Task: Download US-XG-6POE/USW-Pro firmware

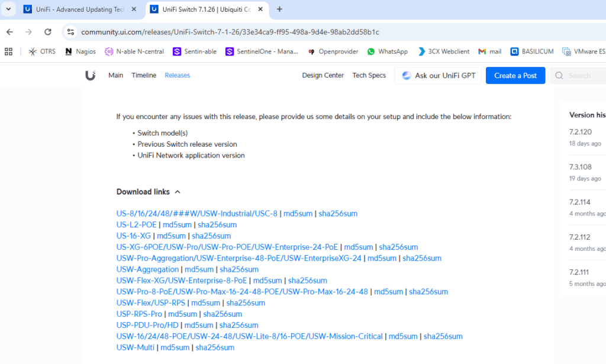Action: tap(227, 247)
